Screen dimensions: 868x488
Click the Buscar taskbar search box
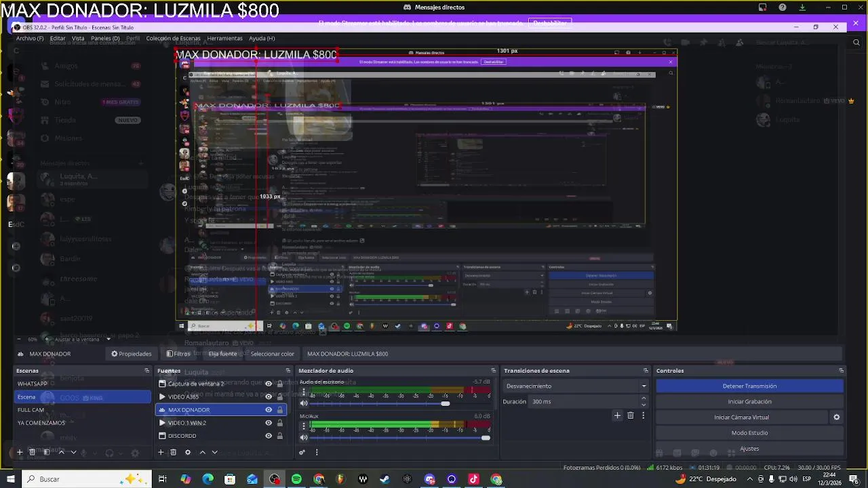pos(88,479)
